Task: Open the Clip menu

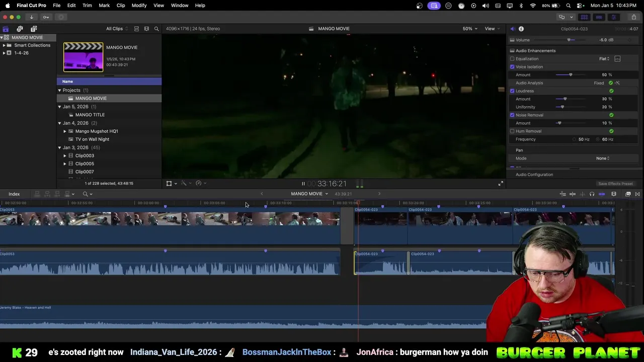Action: 121,6
